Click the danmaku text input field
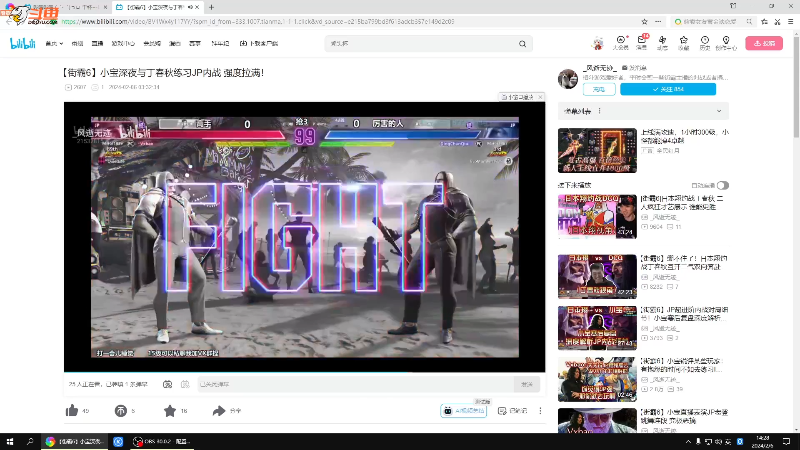 [356, 384]
